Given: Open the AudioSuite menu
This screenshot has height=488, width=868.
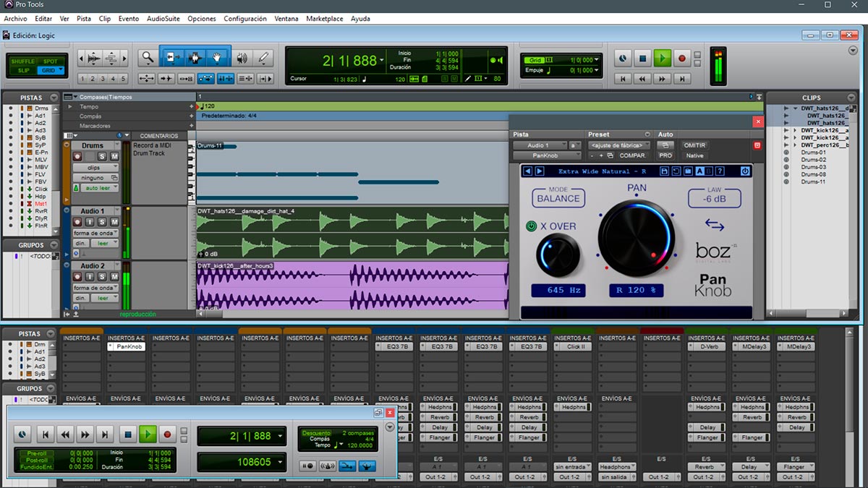Looking at the screenshot, I should click(163, 19).
